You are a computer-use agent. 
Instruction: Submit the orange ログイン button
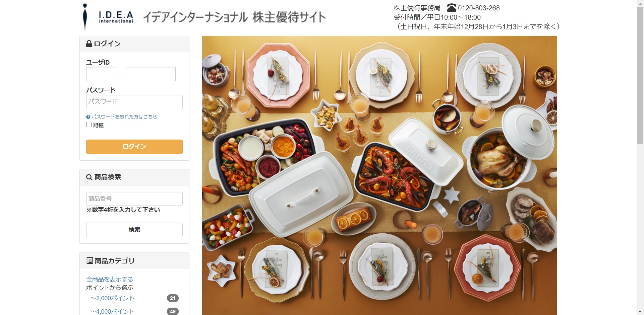(134, 147)
